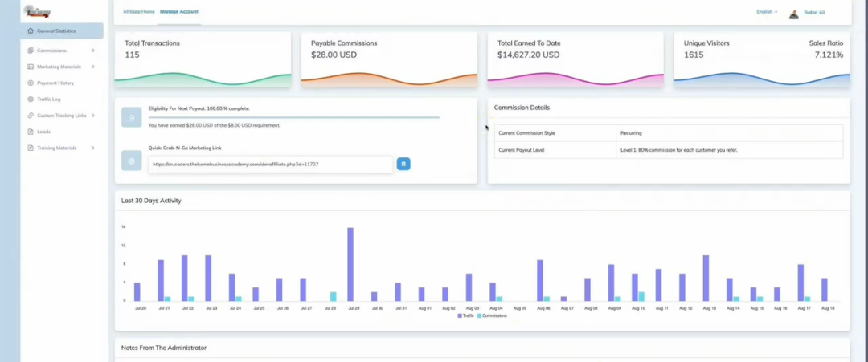The height and width of the screenshot is (362, 868).
Task: Click the user avatar picture
Action: (x=794, y=13)
